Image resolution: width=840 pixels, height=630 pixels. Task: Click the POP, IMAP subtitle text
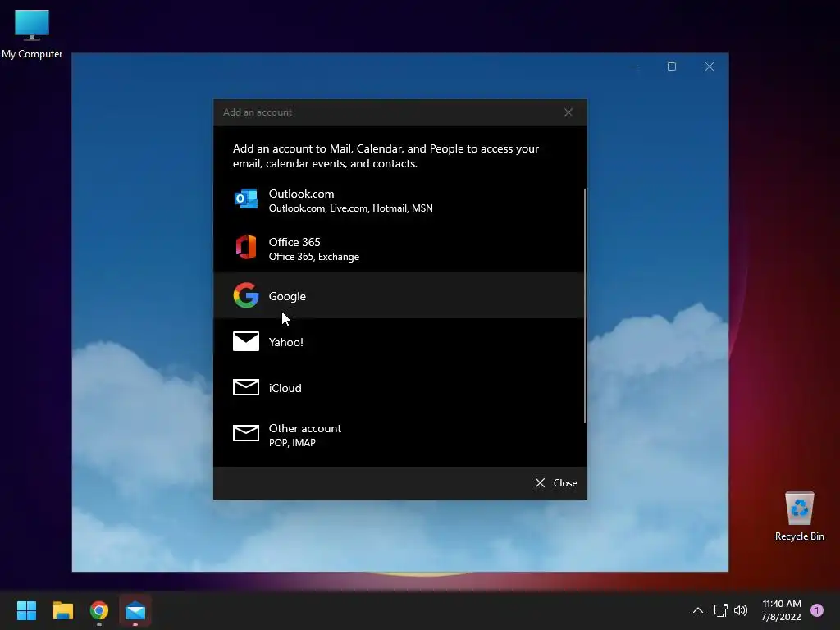(x=292, y=443)
